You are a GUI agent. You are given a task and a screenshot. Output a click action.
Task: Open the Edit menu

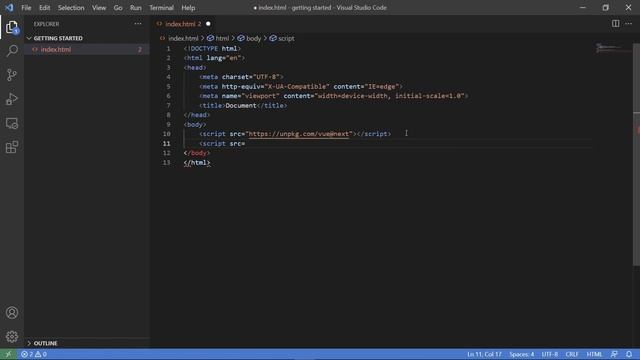[44, 7]
